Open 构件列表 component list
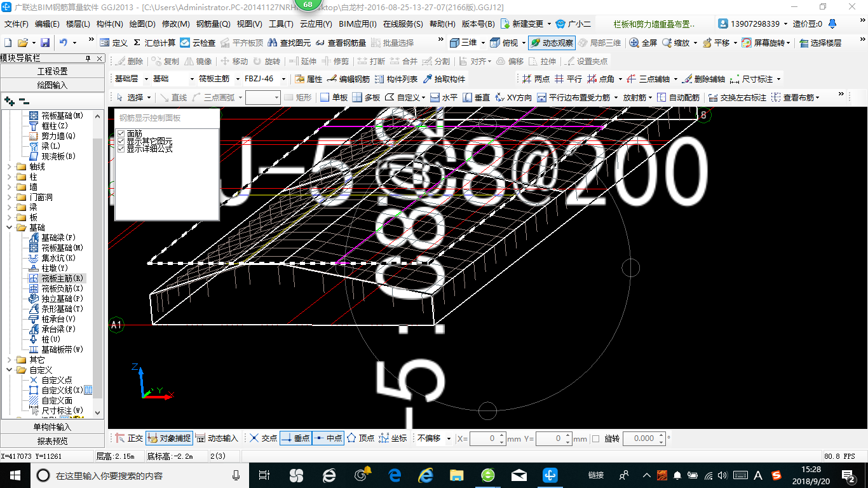Screen dimensions: 868x488 [397, 79]
